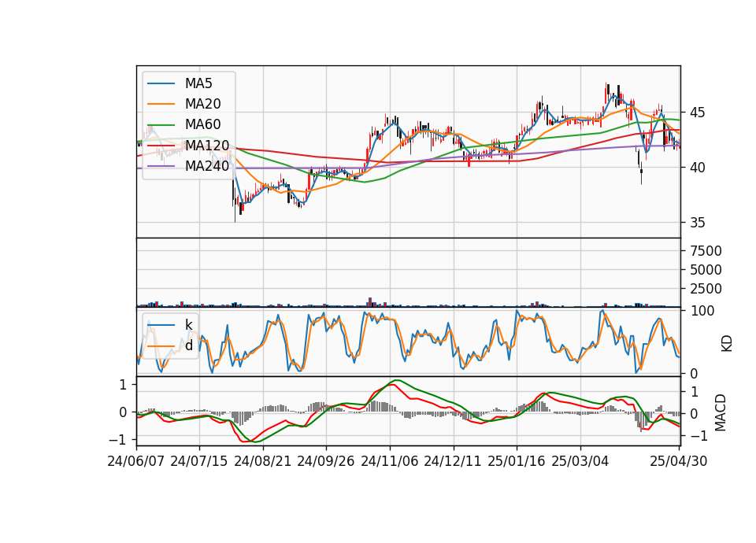756x543 pixels.
Task: Click the 25/01/16 date axis label
Action: [517, 461]
